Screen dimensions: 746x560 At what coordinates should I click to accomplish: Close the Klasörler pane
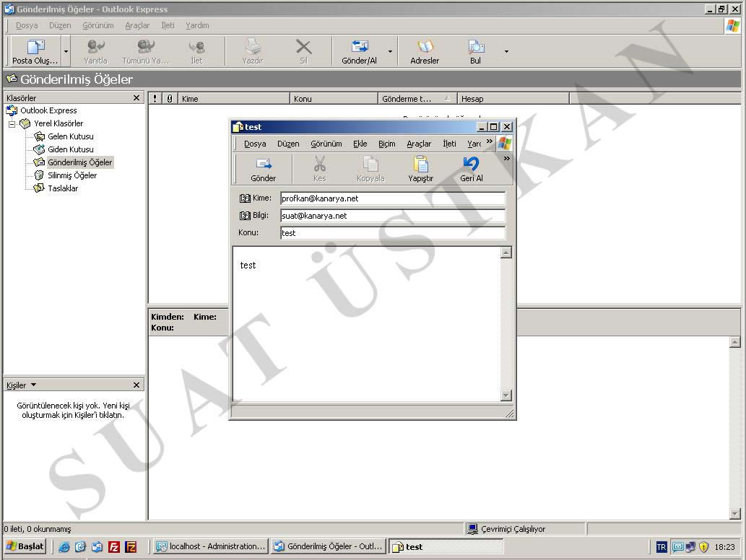pos(136,98)
